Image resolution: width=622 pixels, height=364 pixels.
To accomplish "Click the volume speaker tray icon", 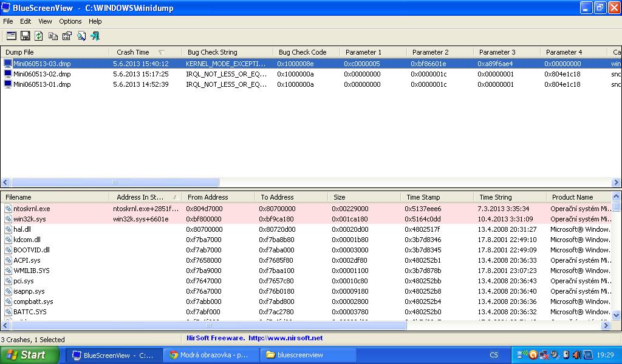I will pyautogui.click(x=577, y=355).
